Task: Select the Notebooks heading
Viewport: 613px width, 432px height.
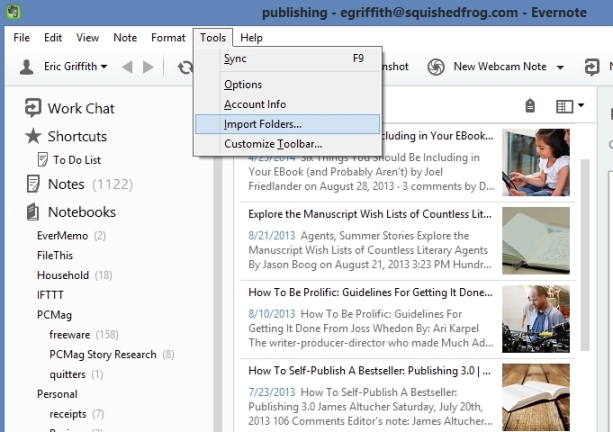Action: [82, 212]
